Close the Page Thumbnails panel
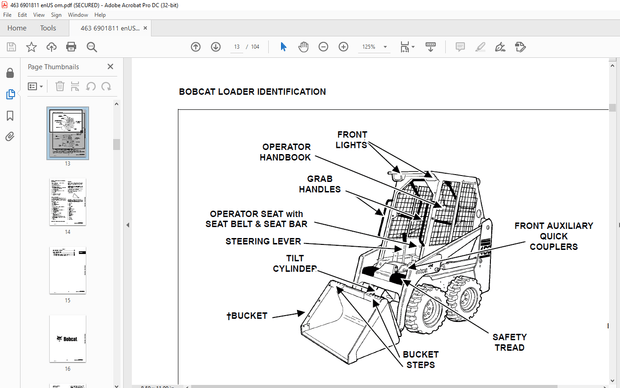Image resolution: width=620 pixels, height=388 pixels. click(x=110, y=67)
